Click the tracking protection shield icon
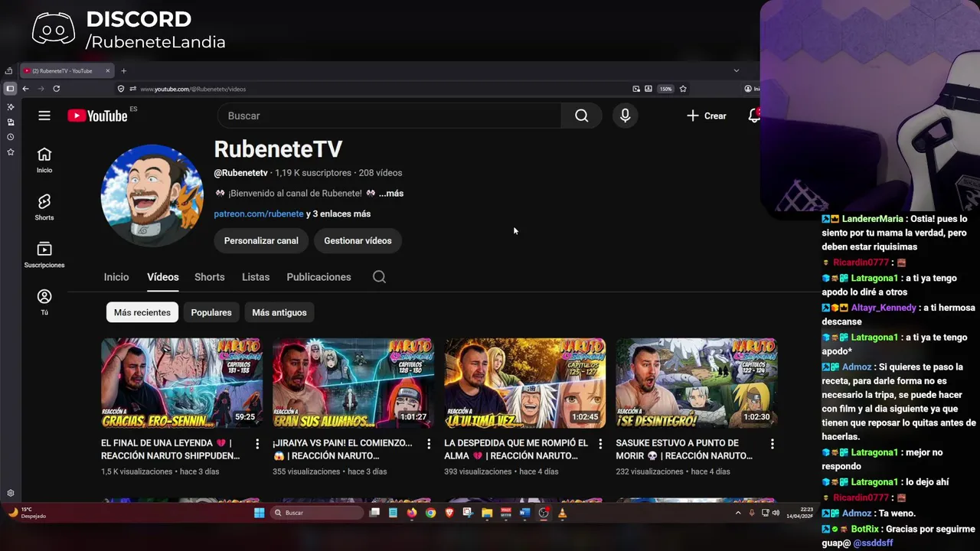980x551 pixels. click(120, 89)
